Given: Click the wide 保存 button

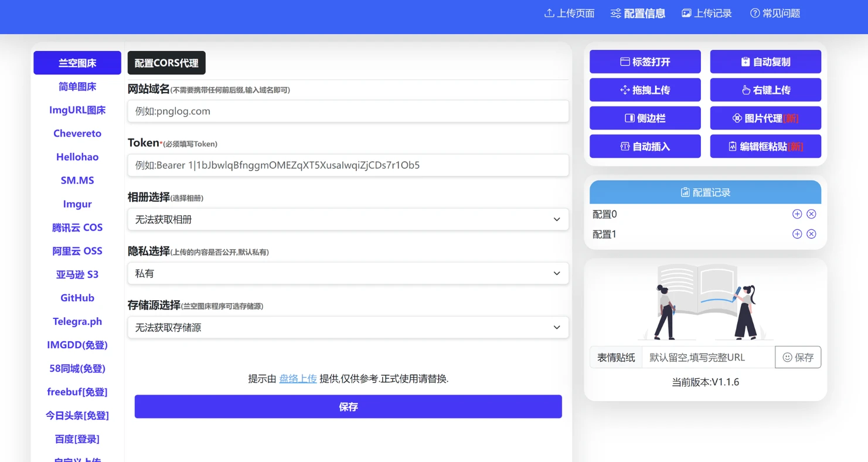Looking at the screenshot, I should [348, 406].
